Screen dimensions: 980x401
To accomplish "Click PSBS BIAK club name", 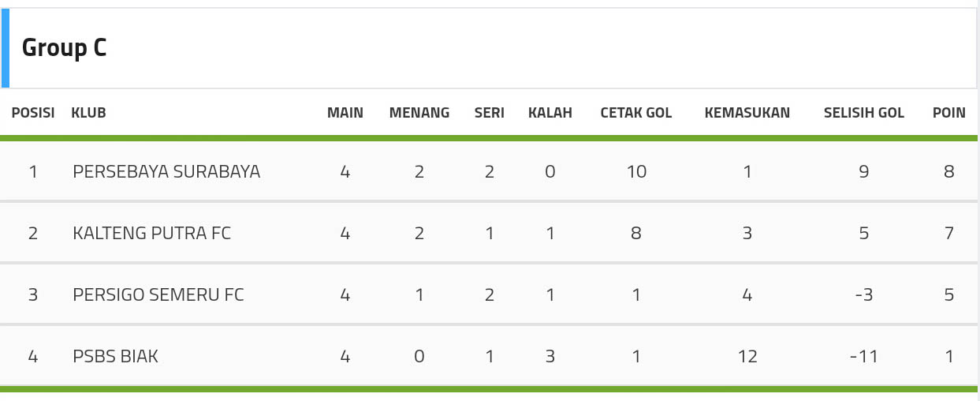I will (x=115, y=356).
